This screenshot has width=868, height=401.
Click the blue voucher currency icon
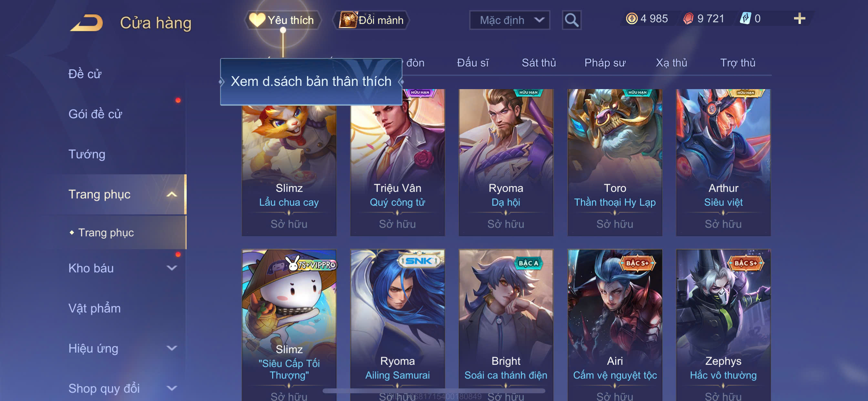pyautogui.click(x=745, y=18)
